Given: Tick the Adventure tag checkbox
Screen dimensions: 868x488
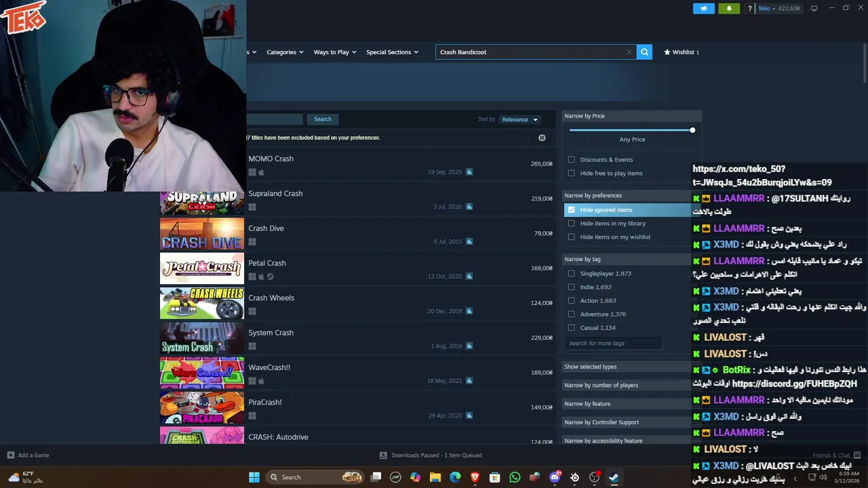Looking at the screenshot, I should [571, 314].
